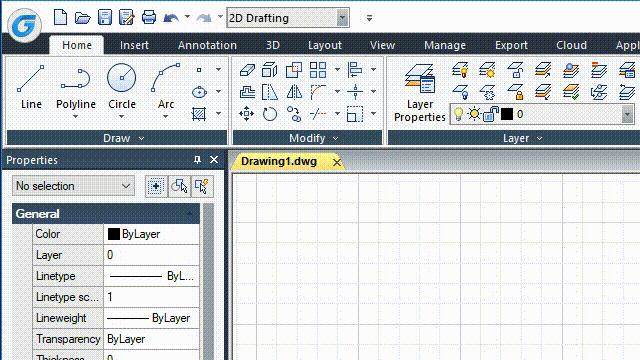The width and height of the screenshot is (640, 360).
Task: Select the Rotate tool
Action: coord(269,114)
